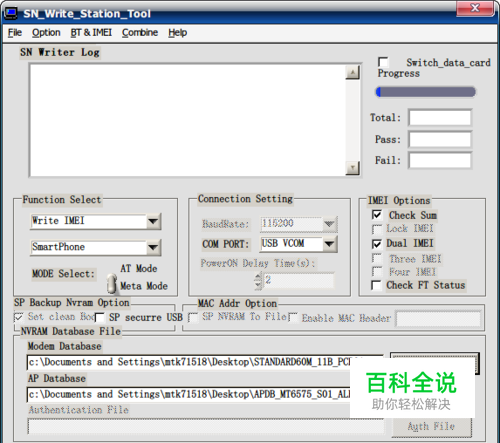Toggle the AT/Meta Mode switch
The height and width of the screenshot is (443, 500).
coord(112,284)
